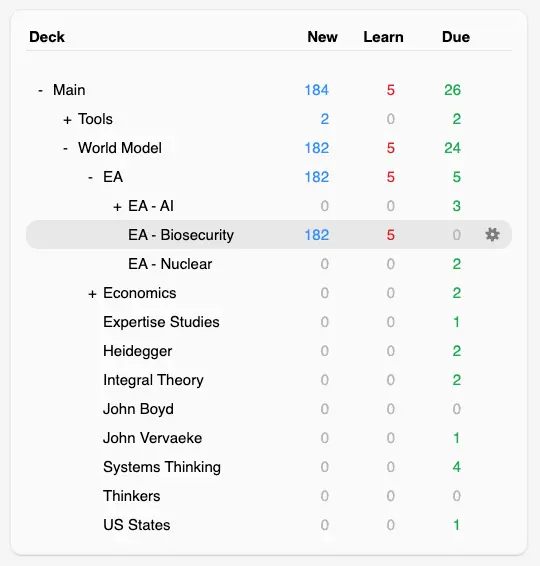Collapse the World Model deck
This screenshot has height=566, width=540.
pyautogui.click(x=65, y=148)
